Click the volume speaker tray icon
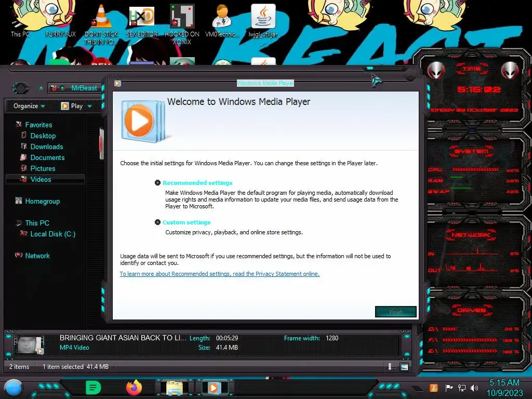Viewport: 532px width, 399px height. point(474,388)
